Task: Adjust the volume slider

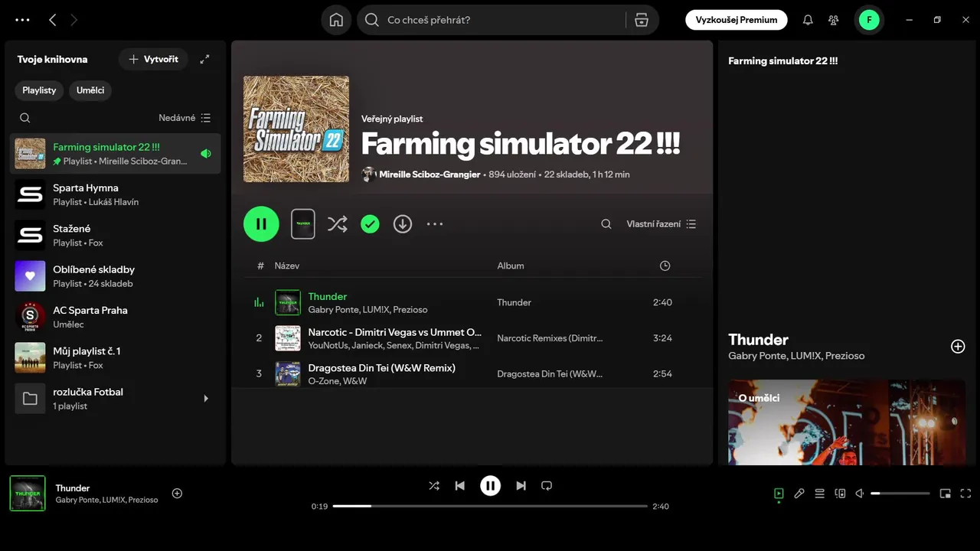Action: tap(900, 494)
